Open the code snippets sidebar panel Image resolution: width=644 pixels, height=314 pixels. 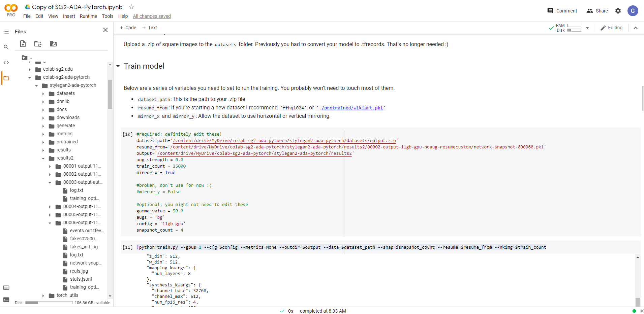6,62
